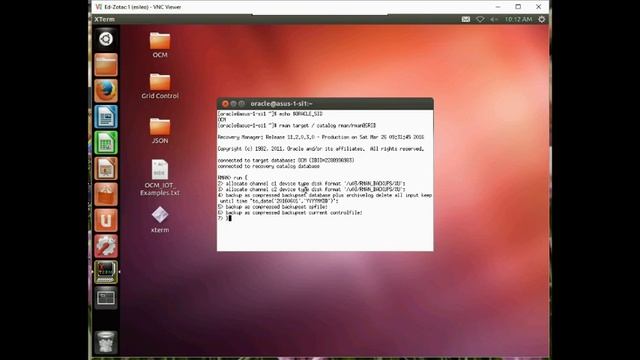Click the VNC Viewer window title text
Image resolution: width=640 pixels, height=360 pixels.
143,7
